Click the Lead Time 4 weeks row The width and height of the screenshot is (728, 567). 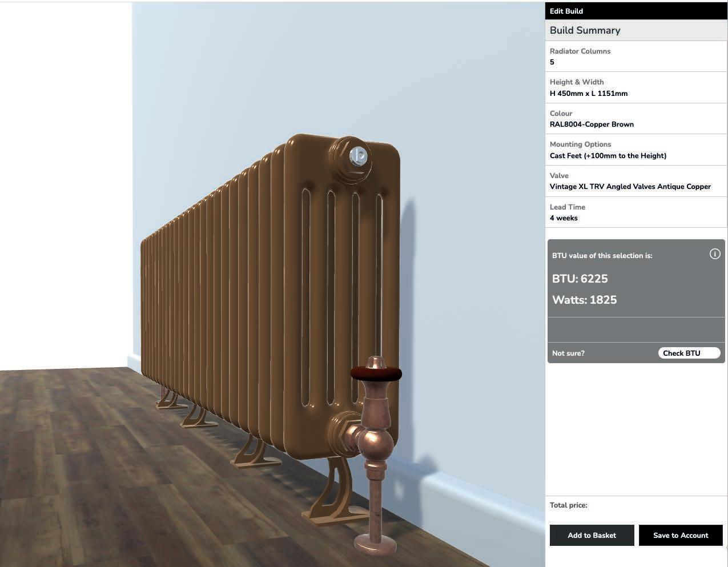[636, 212]
